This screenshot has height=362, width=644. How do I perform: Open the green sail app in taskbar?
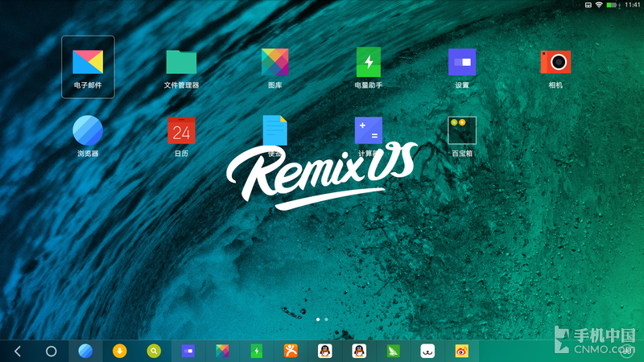click(394, 352)
